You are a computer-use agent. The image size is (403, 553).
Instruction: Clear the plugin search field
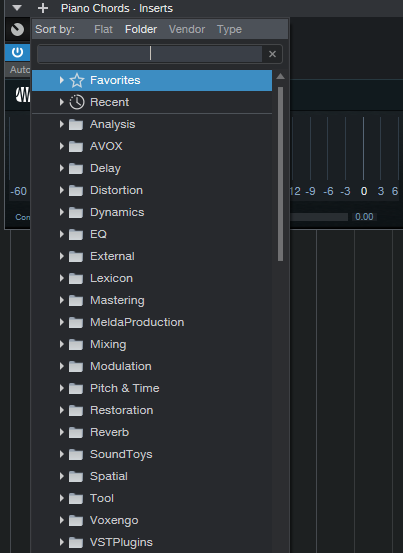(272, 54)
